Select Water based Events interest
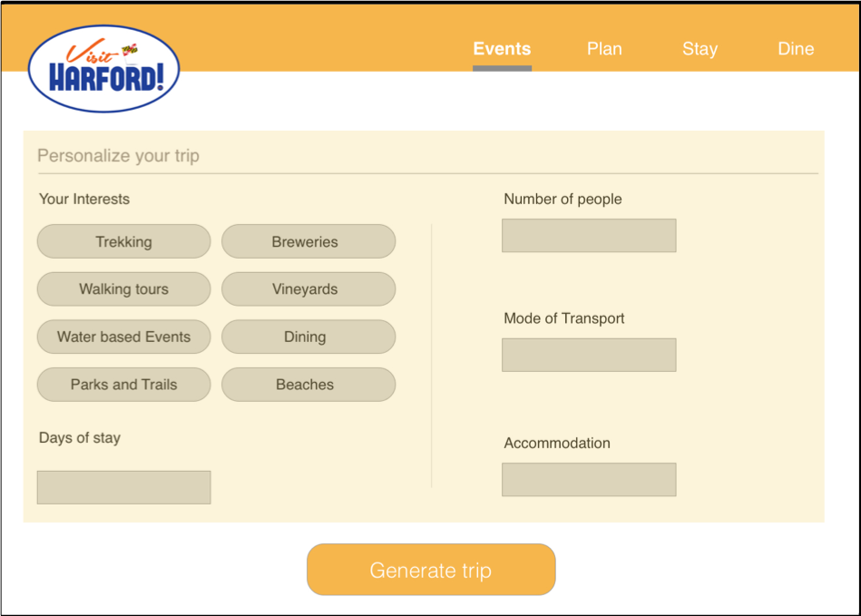The width and height of the screenshot is (861, 616). (123, 337)
